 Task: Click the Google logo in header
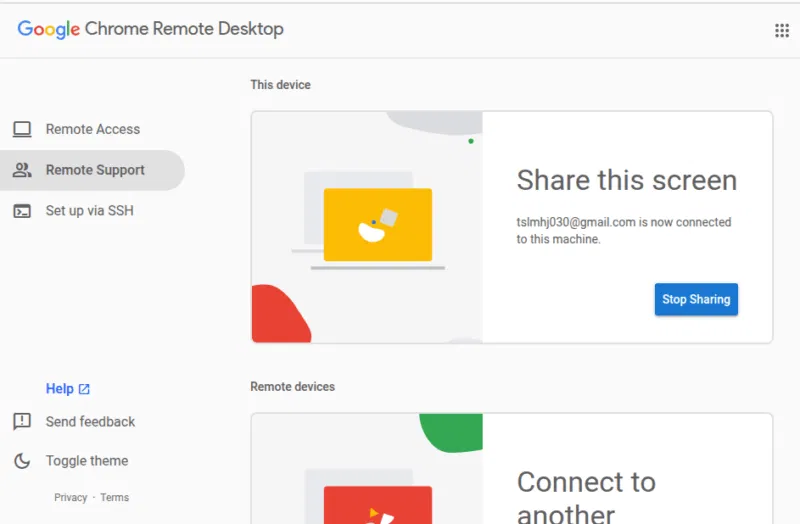[x=48, y=29]
